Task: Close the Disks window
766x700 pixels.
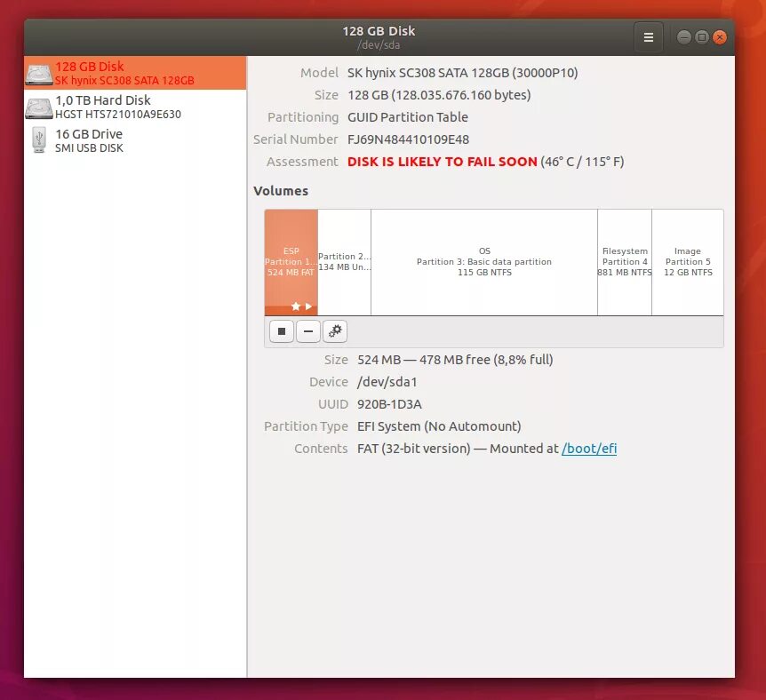Action: [x=720, y=37]
